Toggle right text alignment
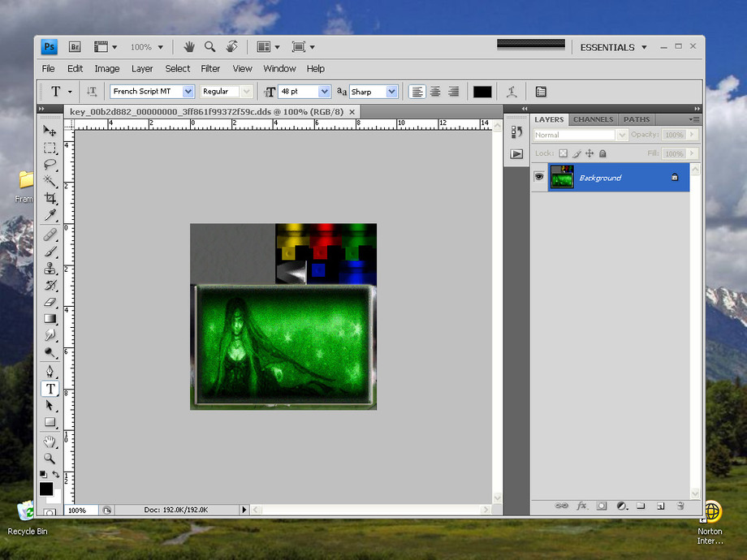The height and width of the screenshot is (560, 747). [x=453, y=92]
